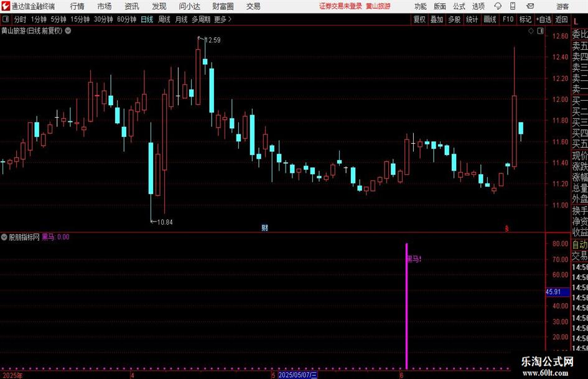Click the magenta 黑马! signal bar
The image size is (588, 379).
(x=406, y=306)
